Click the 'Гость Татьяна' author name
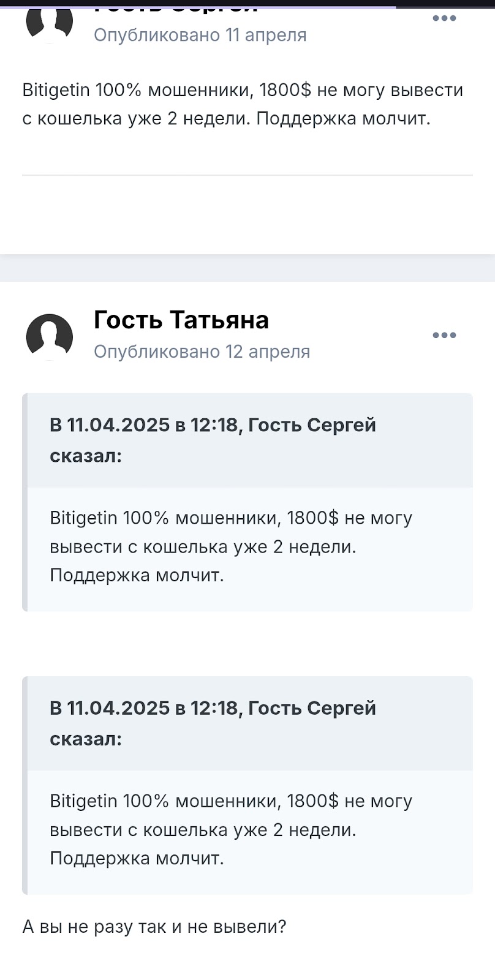495x980 pixels. pyautogui.click(x=181, y=320)
